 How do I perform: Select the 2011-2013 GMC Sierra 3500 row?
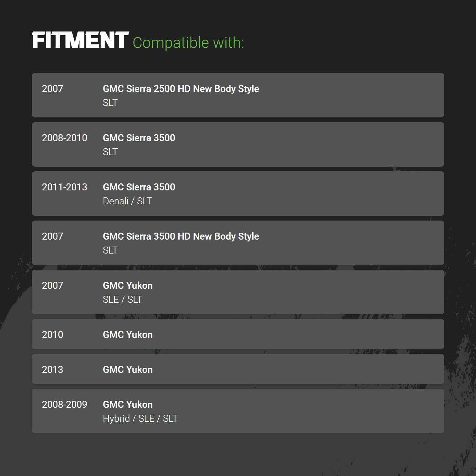pos(238,194)
